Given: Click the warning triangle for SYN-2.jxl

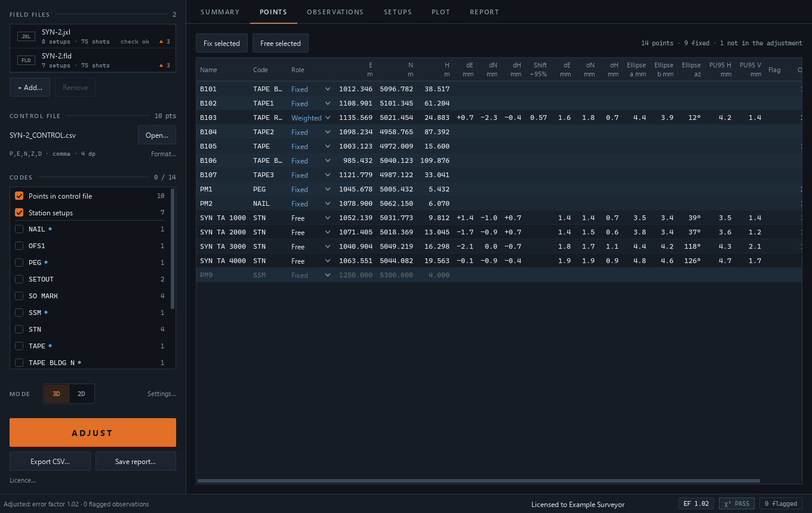Looking at the screenshot, I should (161, 42).
